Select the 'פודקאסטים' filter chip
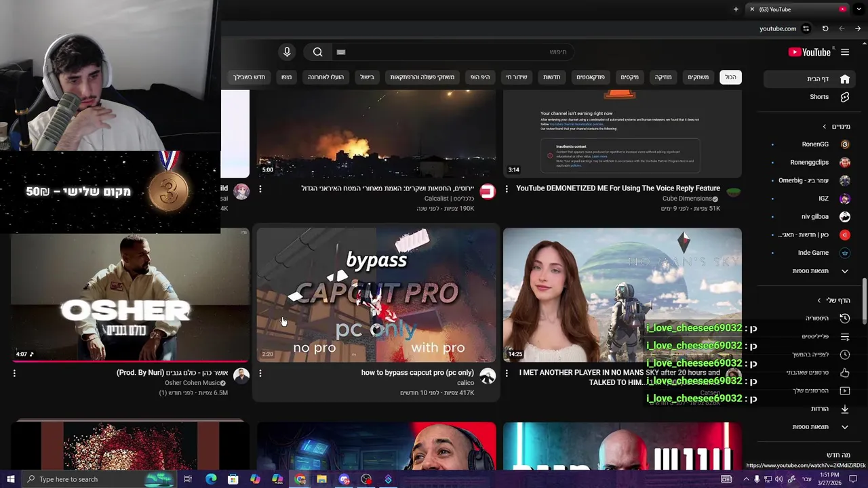 coord(591,77)
